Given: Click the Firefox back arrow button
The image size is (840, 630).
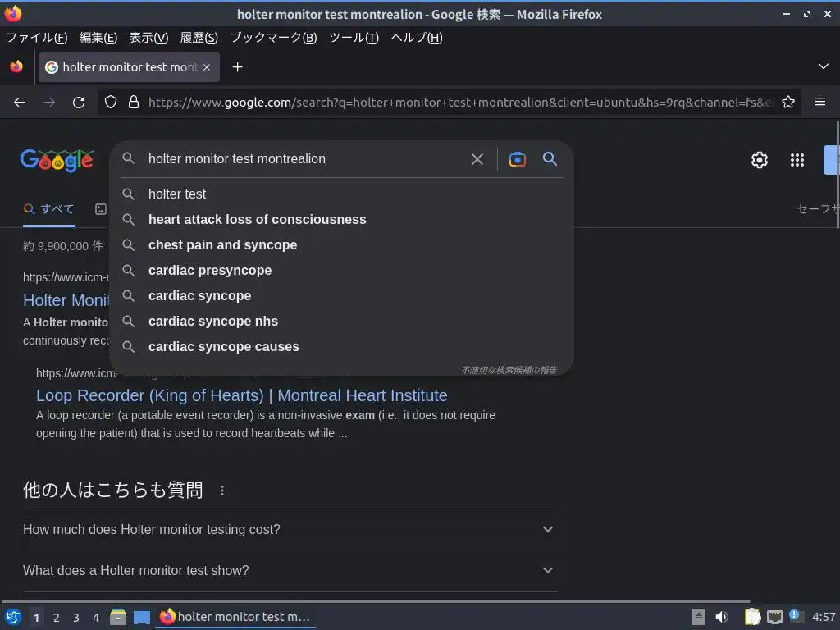Looking at the screenshot, I should point(20,102).
